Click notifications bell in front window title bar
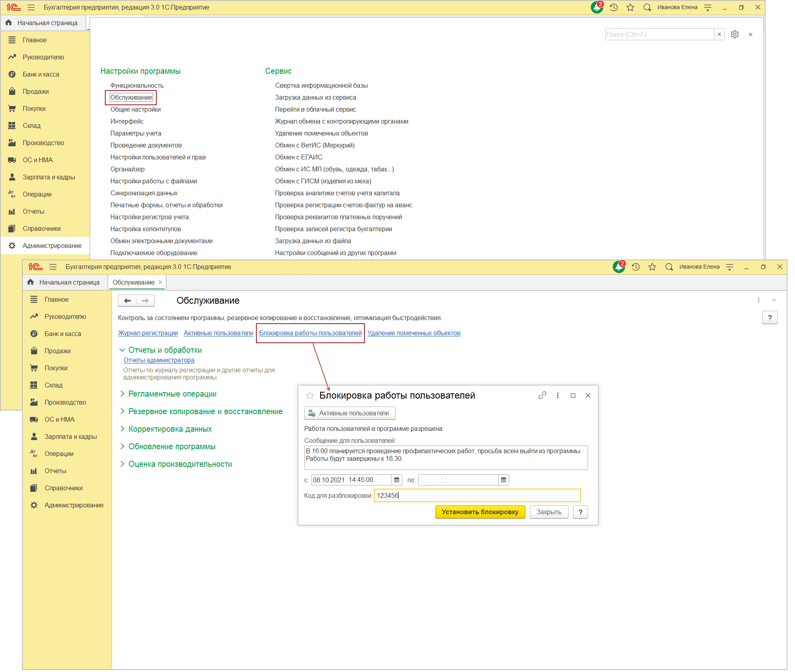This screenshot has height=672, width=795. point(619,267)
